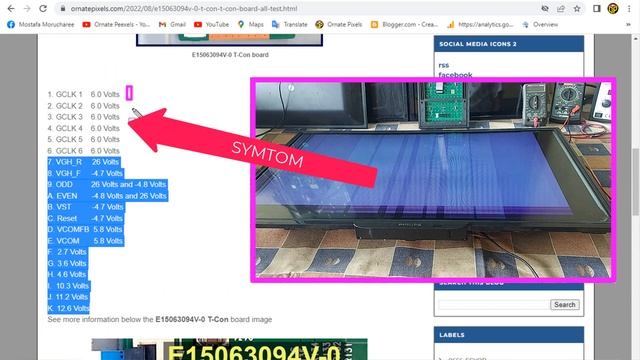Open the analytics.go... bookmark
This screenshot has width=640, height=360.
point(480,24)
